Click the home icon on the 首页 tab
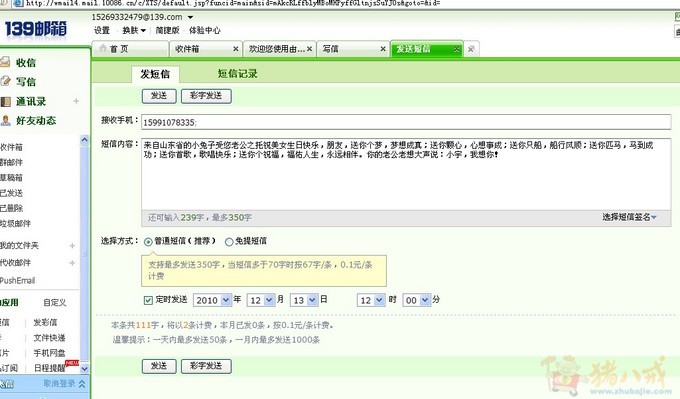680x399 pixels. tap(103, 48)
